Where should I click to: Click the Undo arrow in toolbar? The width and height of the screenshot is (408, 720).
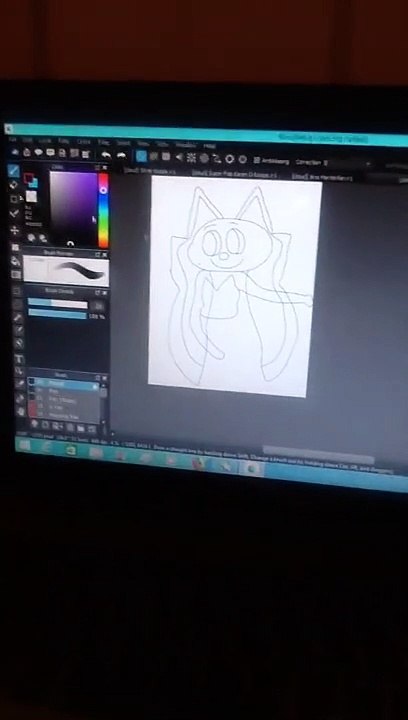click(x=106, y=155)
